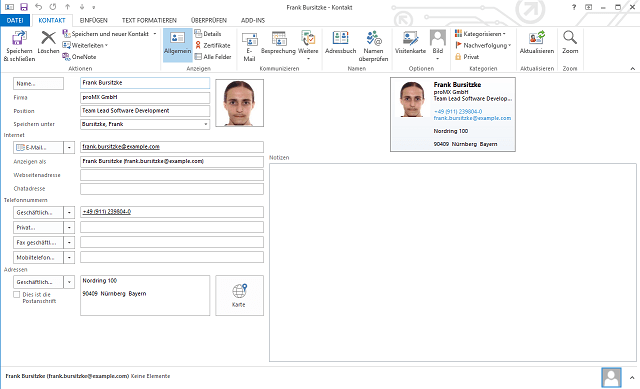This screenshot has width=640, height=389.
Task: Click Speichern und neuer Kontakt
Action: coord(109,34)
